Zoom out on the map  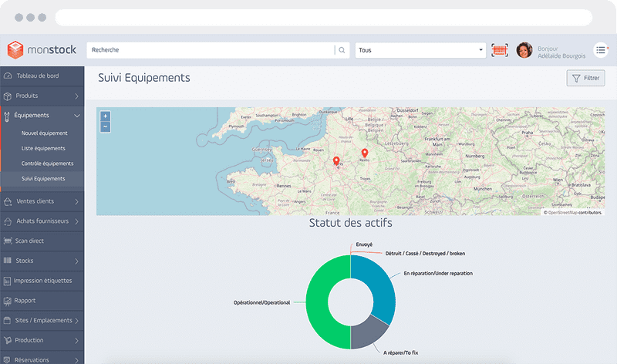(105, 126)
